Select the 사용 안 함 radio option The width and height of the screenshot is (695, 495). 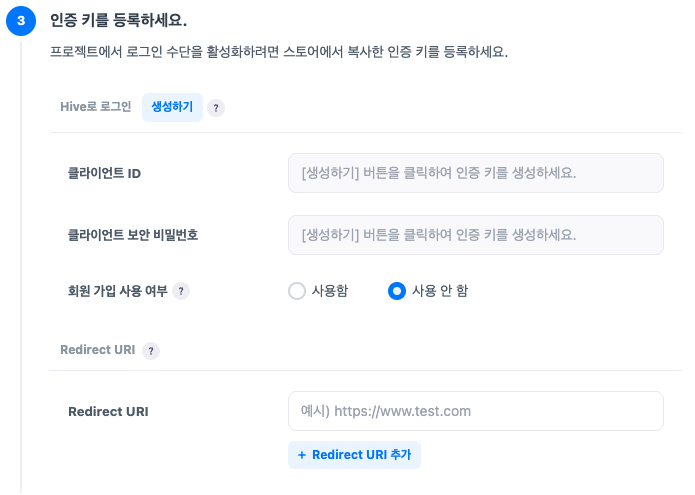[x=396, y=291]
